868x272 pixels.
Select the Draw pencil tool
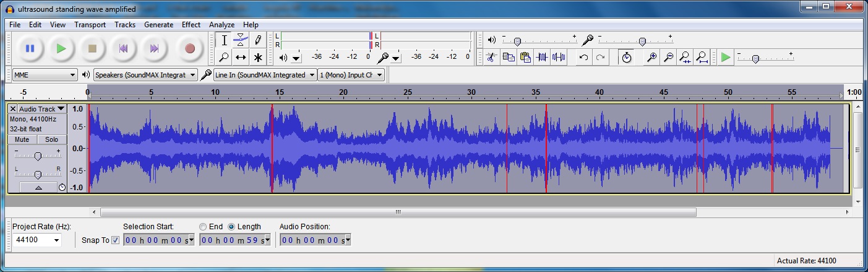(x=258, y=40)
